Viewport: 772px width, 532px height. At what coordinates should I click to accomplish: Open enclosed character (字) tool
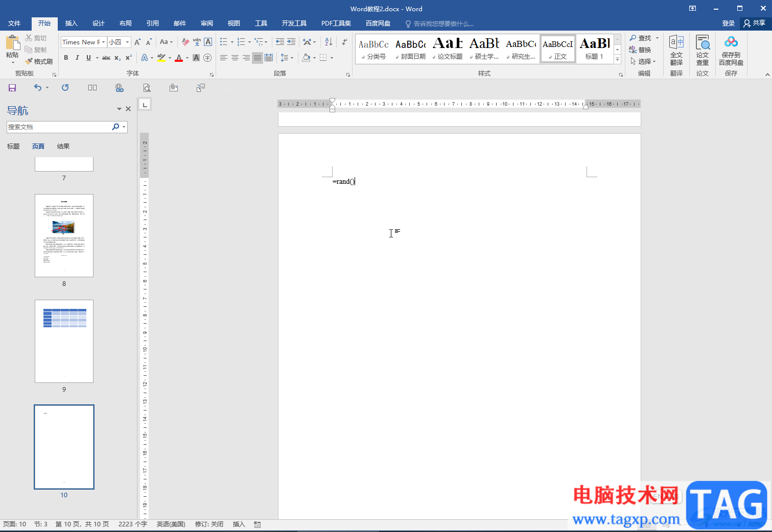pos(207,58)
